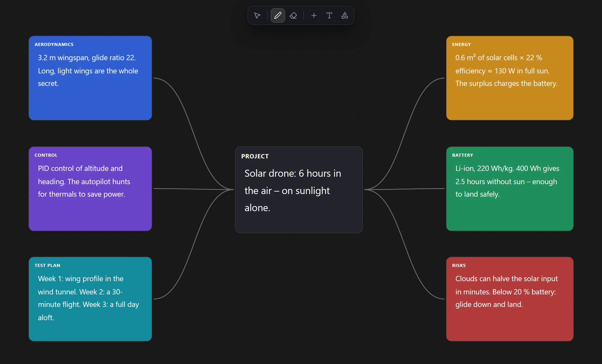Click the TEST PLAN card heading
The width and height of the screenshot is (602, 364).
point(47,265)
